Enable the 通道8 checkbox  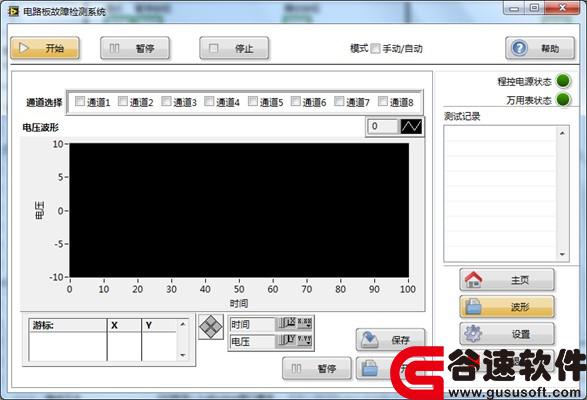coord(383,101)
